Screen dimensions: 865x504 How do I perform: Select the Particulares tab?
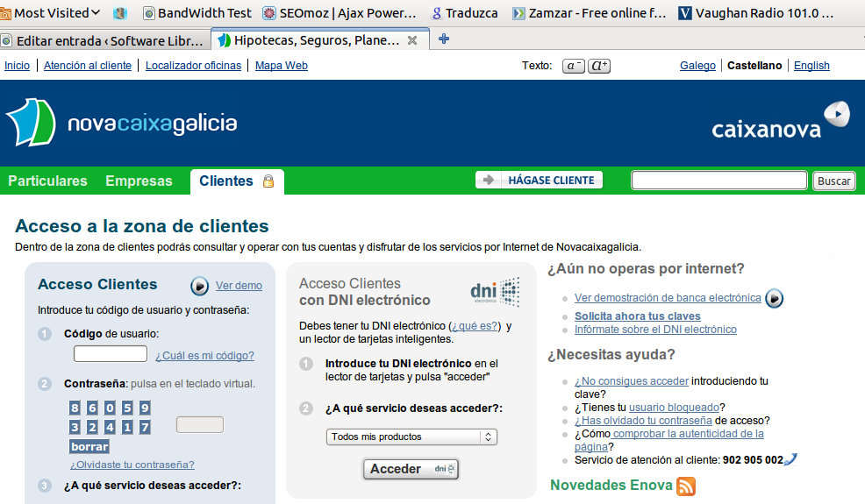(x=47, y=181)
